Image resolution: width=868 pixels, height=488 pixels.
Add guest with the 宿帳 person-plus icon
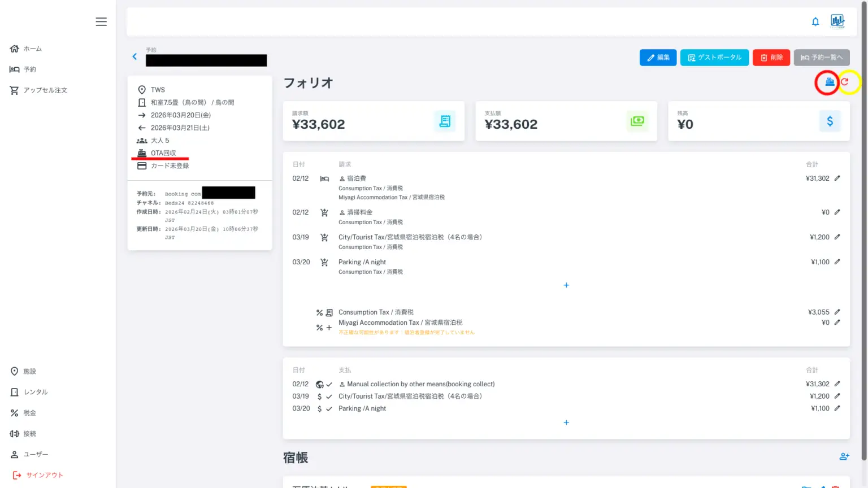coord(844,456)
